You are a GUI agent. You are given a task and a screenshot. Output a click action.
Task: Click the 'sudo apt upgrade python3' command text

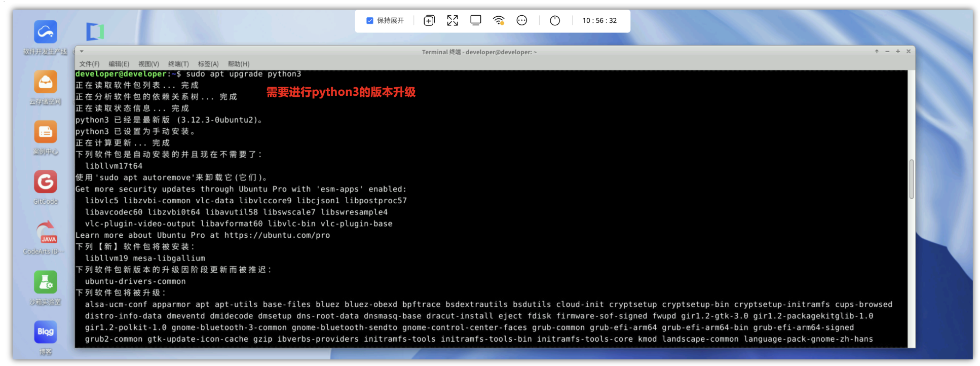coord(244,74)
